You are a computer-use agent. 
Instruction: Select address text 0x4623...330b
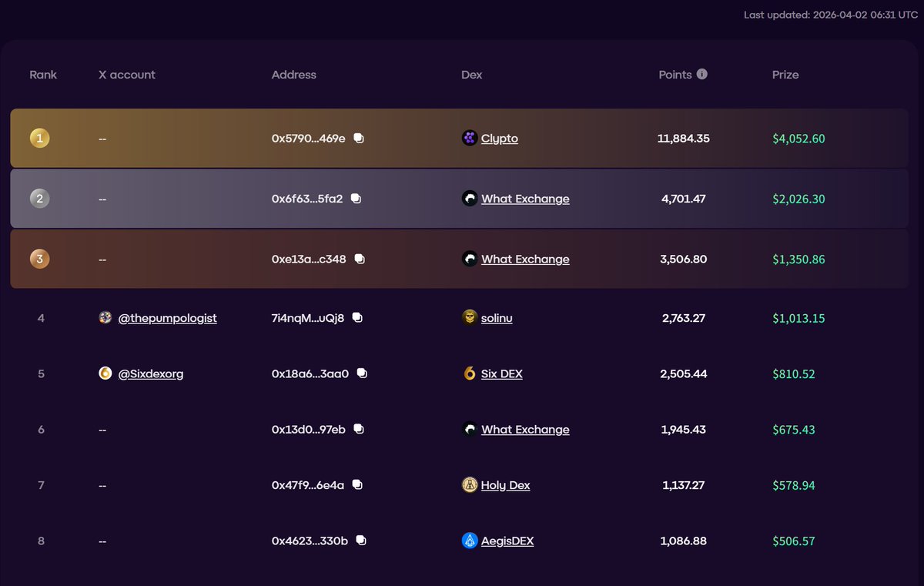[x=310, y=541]
